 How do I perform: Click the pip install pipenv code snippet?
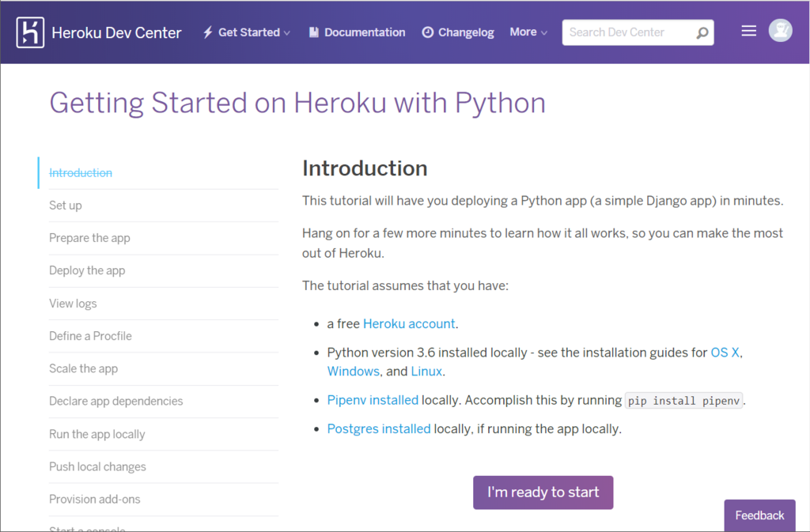683,401
